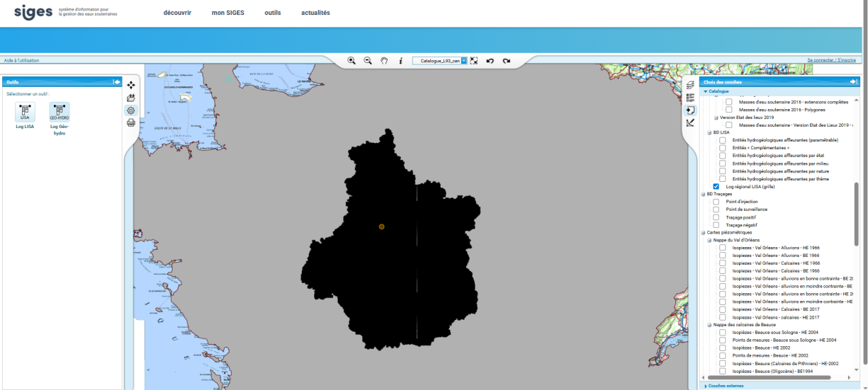Enable Point de surveillance layer
The image size is (868, 390).
[x=716, y=210]
